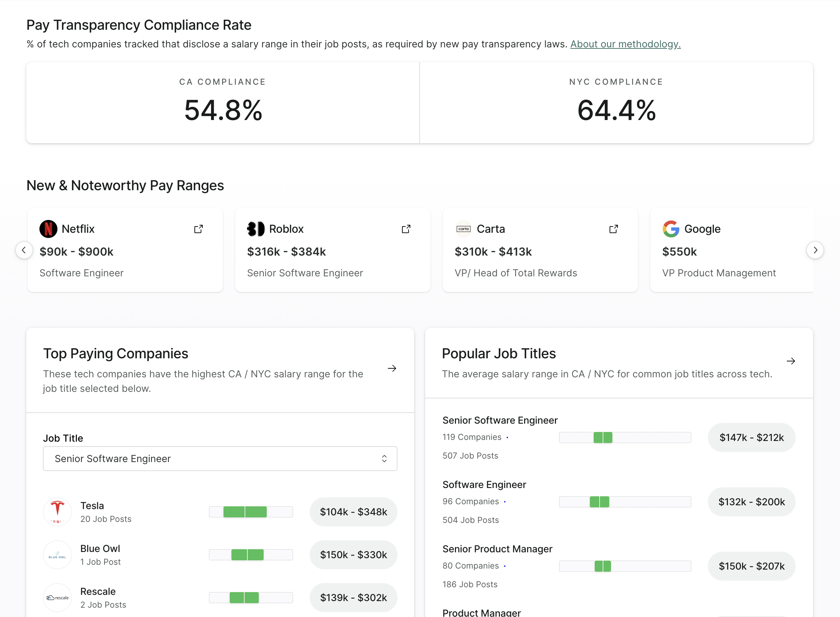Select Product Manager job title
The width and height of the screenshot is (840, 617).
click(x=482, y=613)
